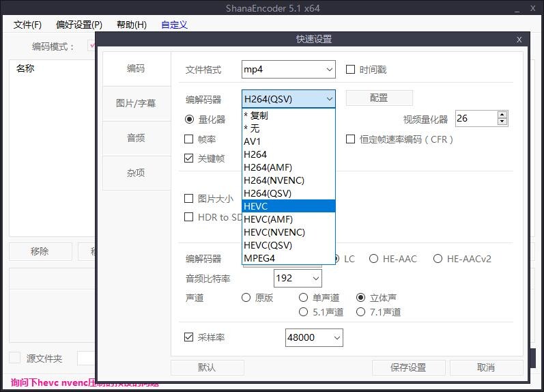The width and height of the screenshot is (544, 392).
Task: Switch to the 图片/字幕 tab
Action: click(136, 104)
